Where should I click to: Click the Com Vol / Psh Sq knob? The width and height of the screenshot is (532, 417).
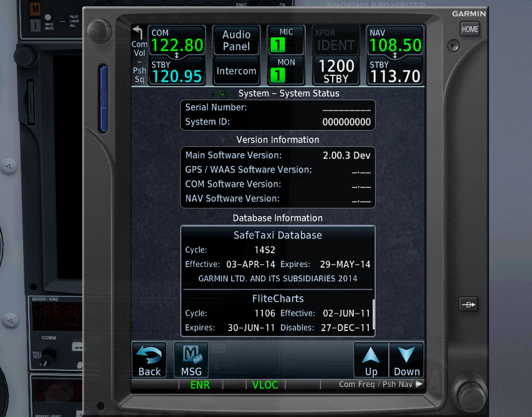(99, 31)
